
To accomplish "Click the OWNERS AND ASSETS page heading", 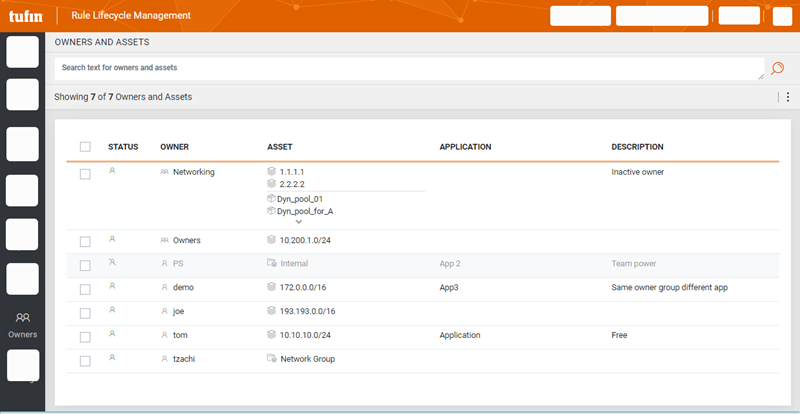I will coord(102,42).
